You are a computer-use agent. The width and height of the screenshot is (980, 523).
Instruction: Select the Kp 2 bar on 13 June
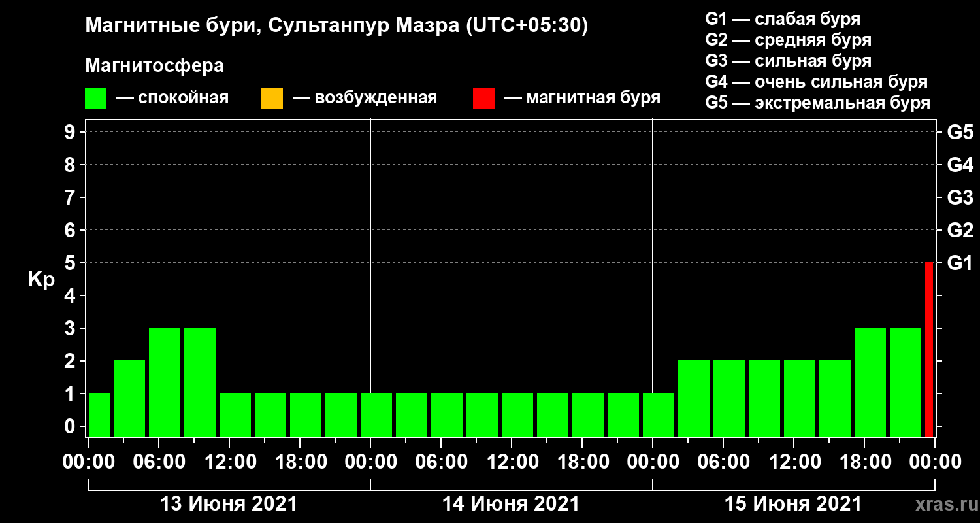[129, 398]
